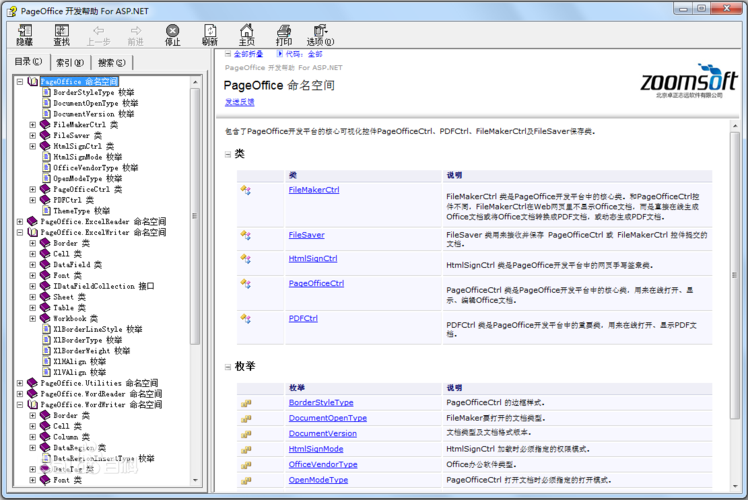Click the FileMakerCtrl 类 book icon in tree
The height and width of the screenshot is (500, 748).
pyautogui.click(x=45, y=125)
